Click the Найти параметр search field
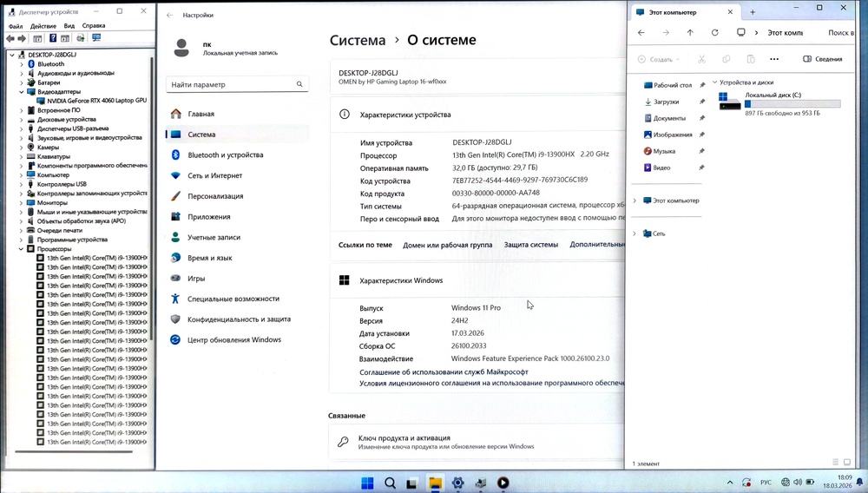868x493 pixels. (x=234, y=84)
